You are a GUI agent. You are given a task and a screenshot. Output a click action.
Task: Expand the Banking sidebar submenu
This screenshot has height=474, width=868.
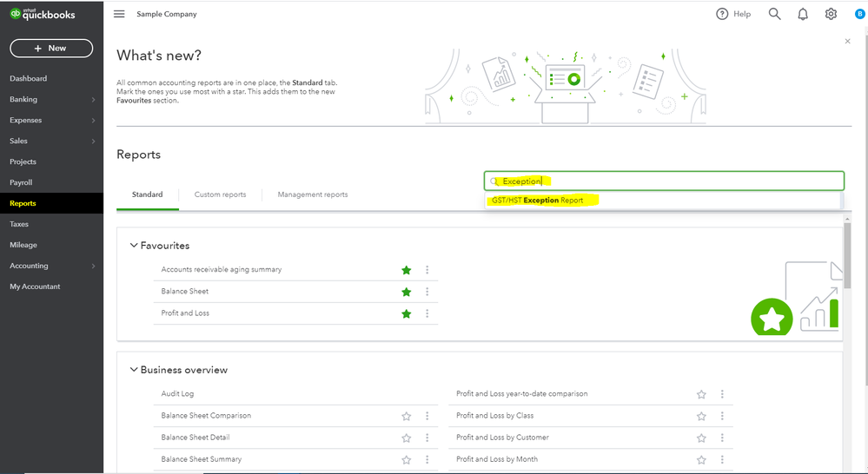(x=93, y=100)
